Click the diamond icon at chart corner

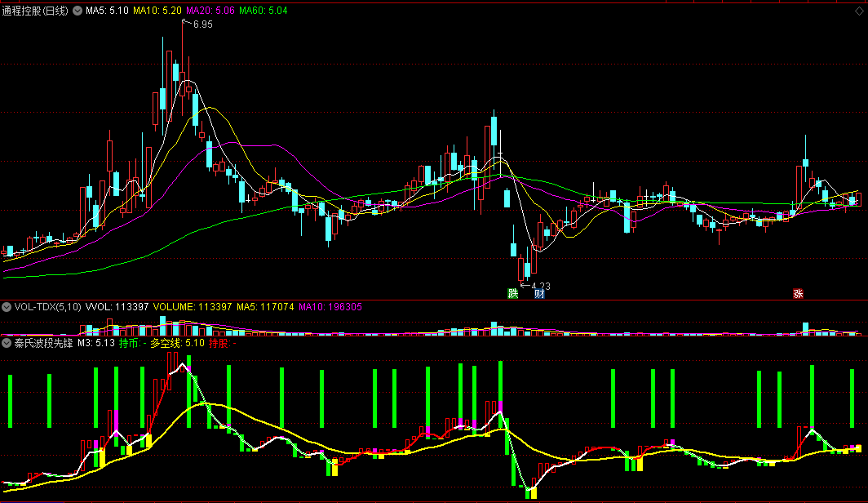click(859, 11)
